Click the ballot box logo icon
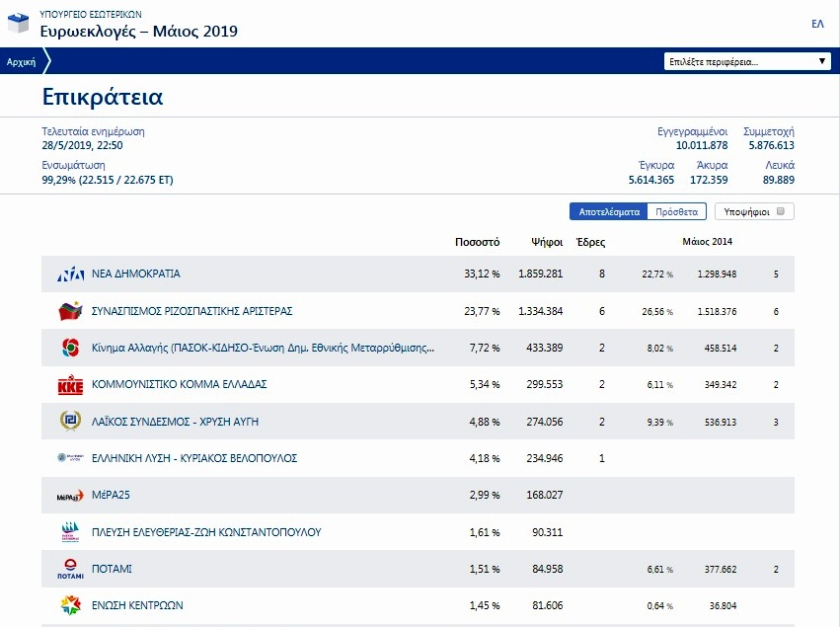Viewport: 840px width, 627px height. click(x=19, y=24)
